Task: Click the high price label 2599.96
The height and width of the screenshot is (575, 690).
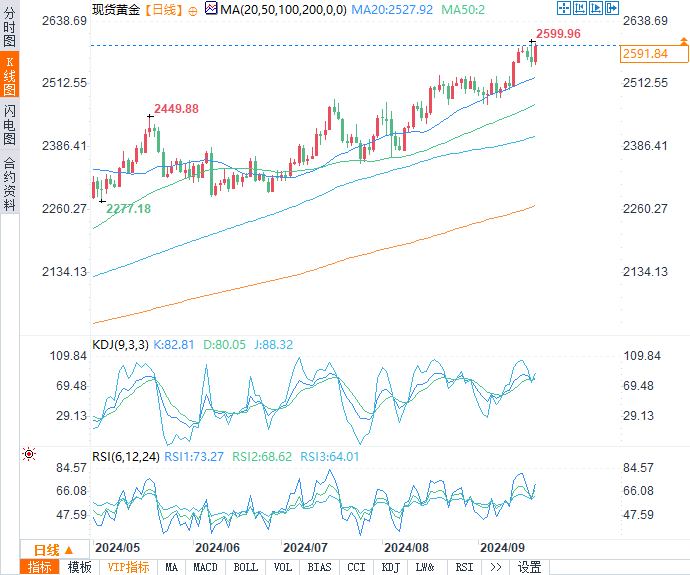Action: (x=558, y=33)
